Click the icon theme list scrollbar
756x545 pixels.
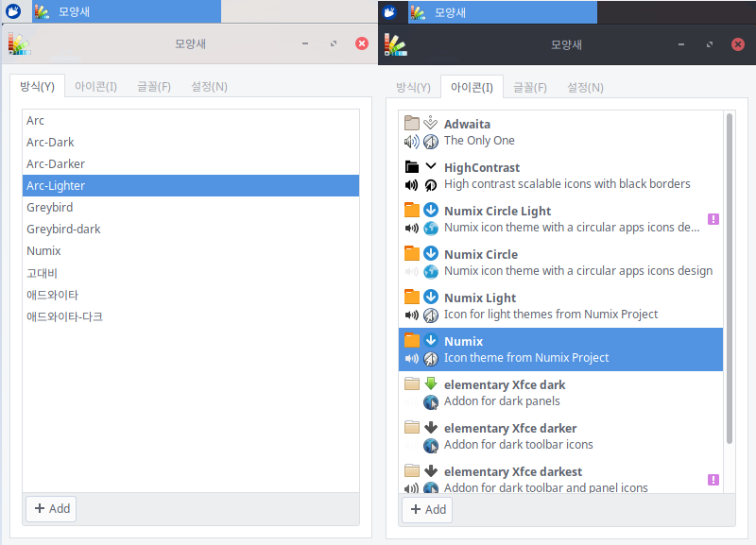pyautogui.click(x=729, y=279)
